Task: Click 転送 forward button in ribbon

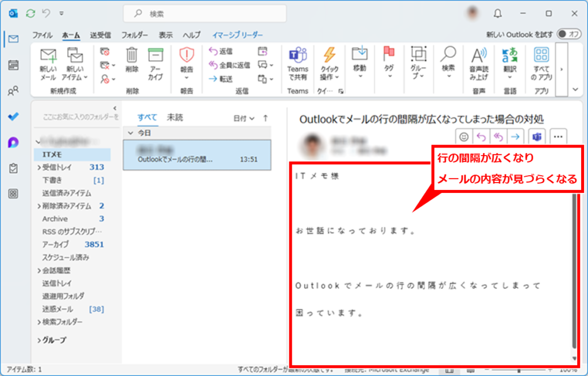Action: 221,79
